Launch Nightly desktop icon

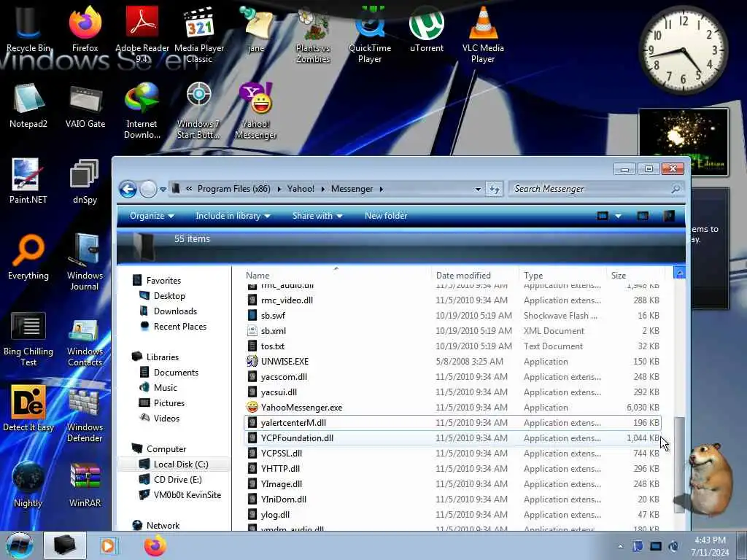28,484
